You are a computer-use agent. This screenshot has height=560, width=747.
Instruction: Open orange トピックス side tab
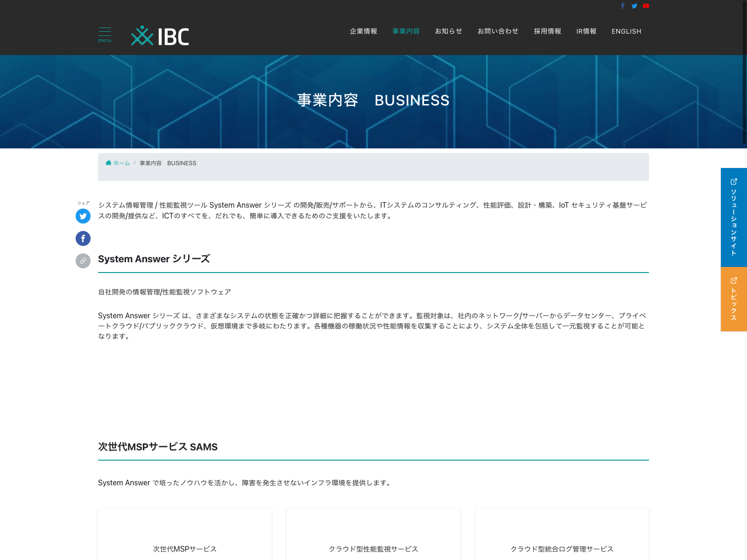pyautogui.click(x=733, y=299)
